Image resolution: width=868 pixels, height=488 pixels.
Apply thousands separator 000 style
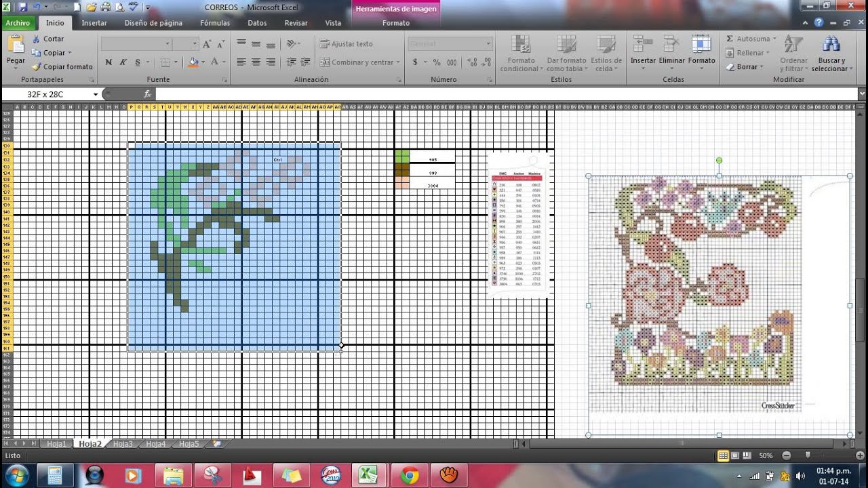[452, 62]
